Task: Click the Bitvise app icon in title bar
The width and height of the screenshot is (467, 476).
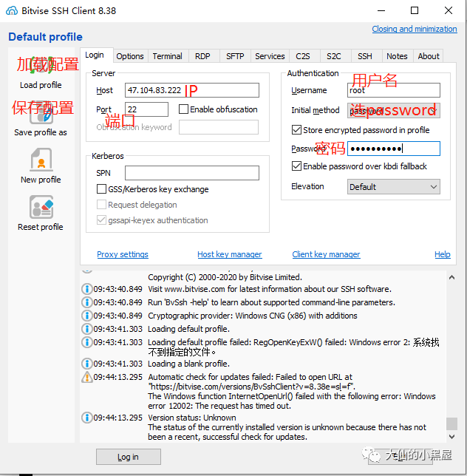Action: click(x=11, y=11)
